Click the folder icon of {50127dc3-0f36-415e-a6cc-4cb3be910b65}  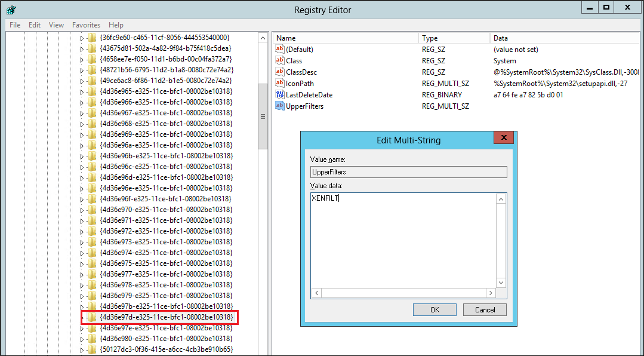[91, 350]
